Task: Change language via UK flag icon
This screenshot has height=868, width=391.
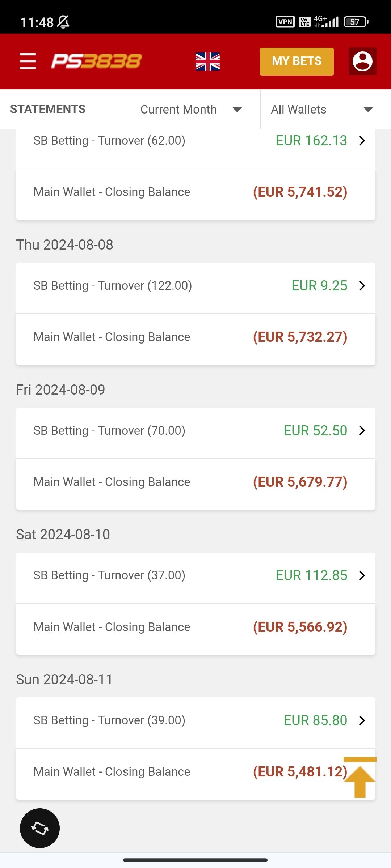Action: pyautogui.click(x=208, y=61)
